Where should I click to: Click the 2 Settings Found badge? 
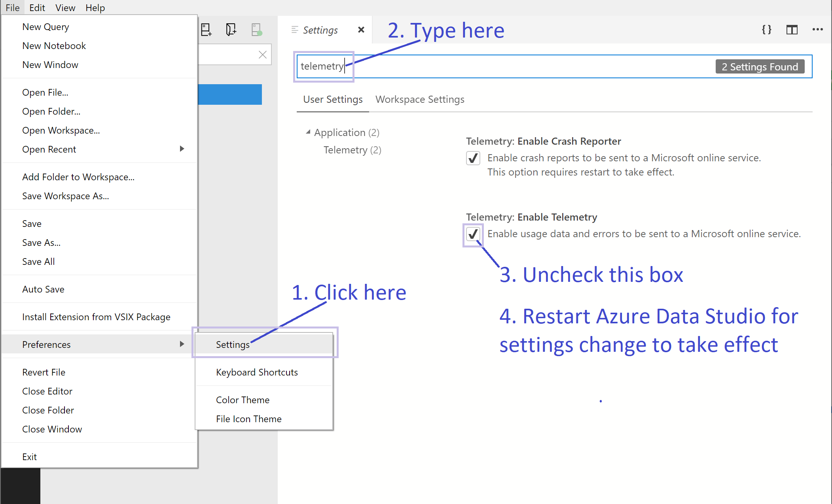760,67
